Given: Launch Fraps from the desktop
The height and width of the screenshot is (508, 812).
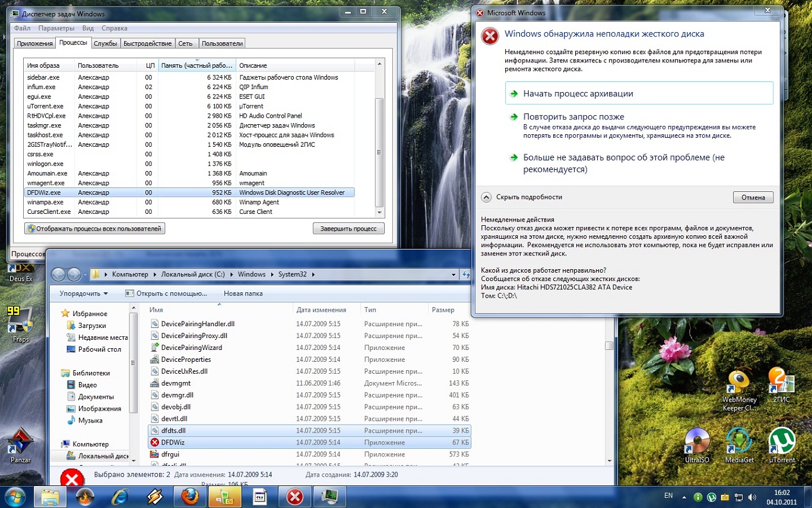Looking at the screenshot, I should [20, 325].
